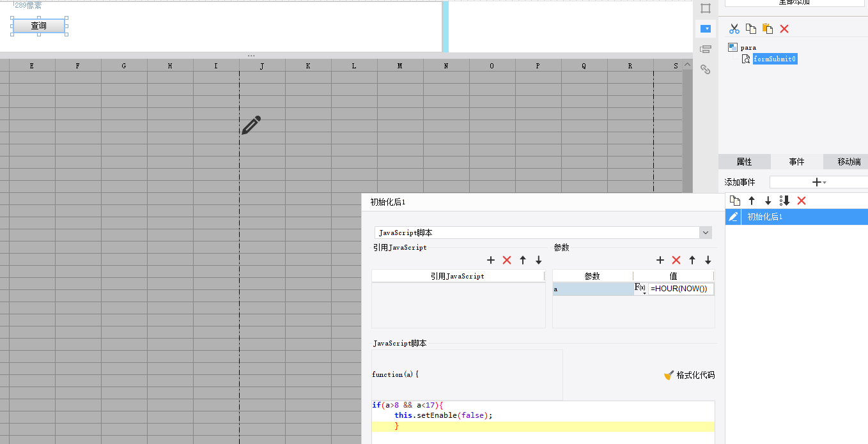Image resolution: width=868 pixels, height=444 pixels.
Task: Switch to the 属性 tab
Action: point(744,162)
